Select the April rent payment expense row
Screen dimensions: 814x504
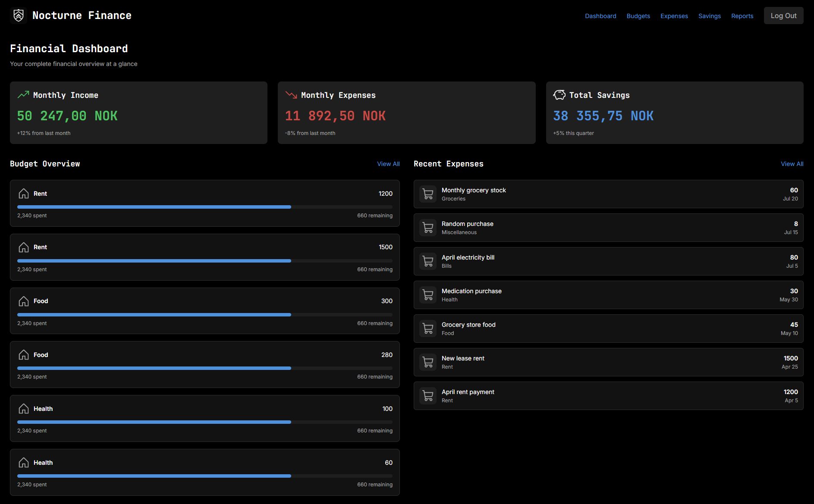tap(608, 396)
